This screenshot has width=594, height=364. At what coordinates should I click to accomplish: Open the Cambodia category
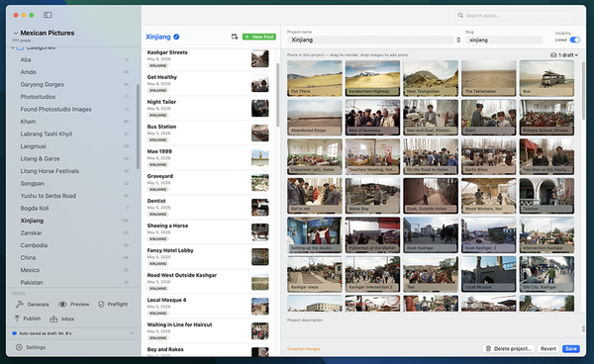click(74, 245)
